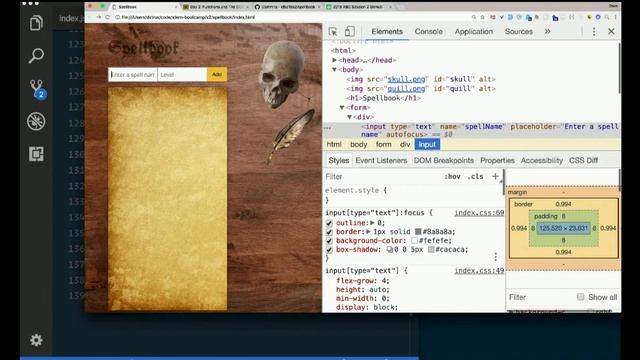640x360 pixels.
Task: Add new style rule plus icon
Action: (495, 176)
